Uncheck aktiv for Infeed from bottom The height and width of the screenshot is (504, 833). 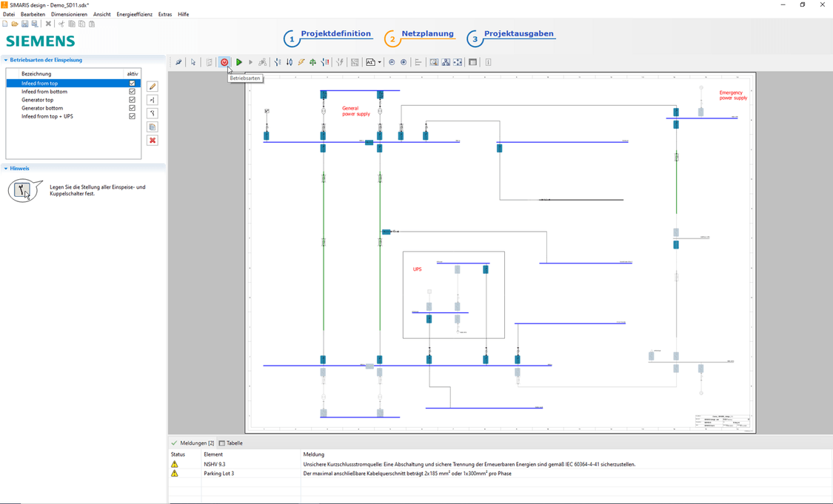132,91
